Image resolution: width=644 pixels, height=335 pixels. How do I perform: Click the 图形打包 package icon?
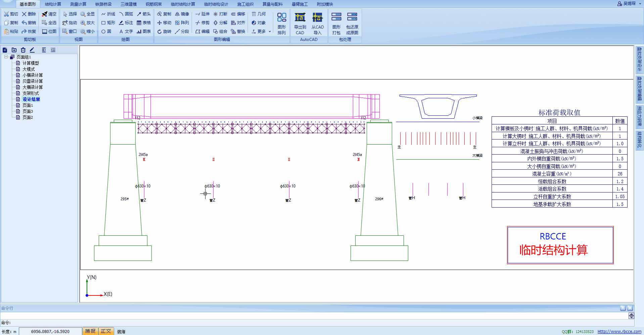336,23
